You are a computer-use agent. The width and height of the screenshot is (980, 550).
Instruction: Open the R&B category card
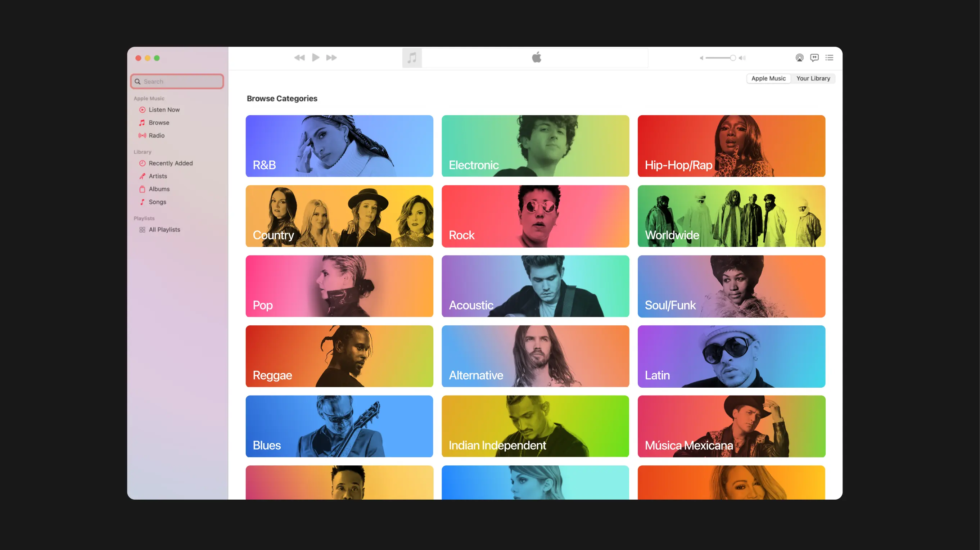339,146
